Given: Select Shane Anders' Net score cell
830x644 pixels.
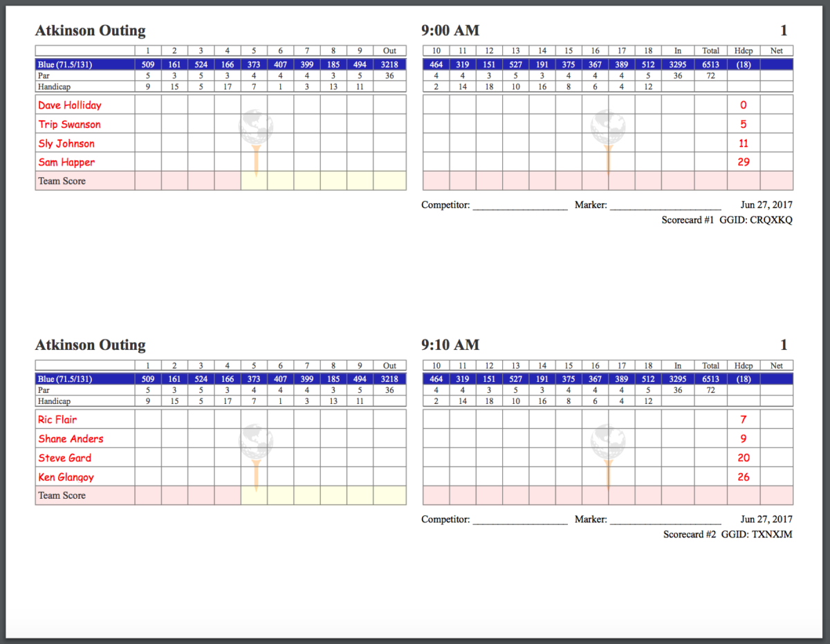Looking at the screenshot, I should tap(776, 439).
